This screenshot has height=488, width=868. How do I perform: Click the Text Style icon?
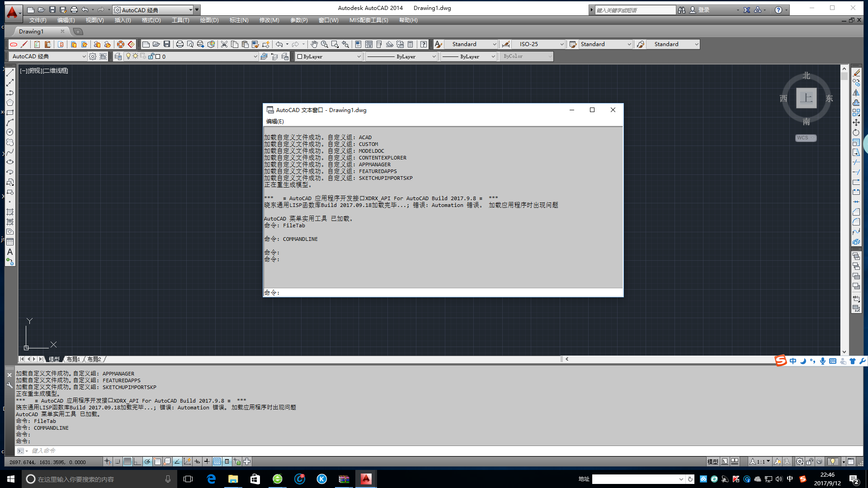(438, 44)
